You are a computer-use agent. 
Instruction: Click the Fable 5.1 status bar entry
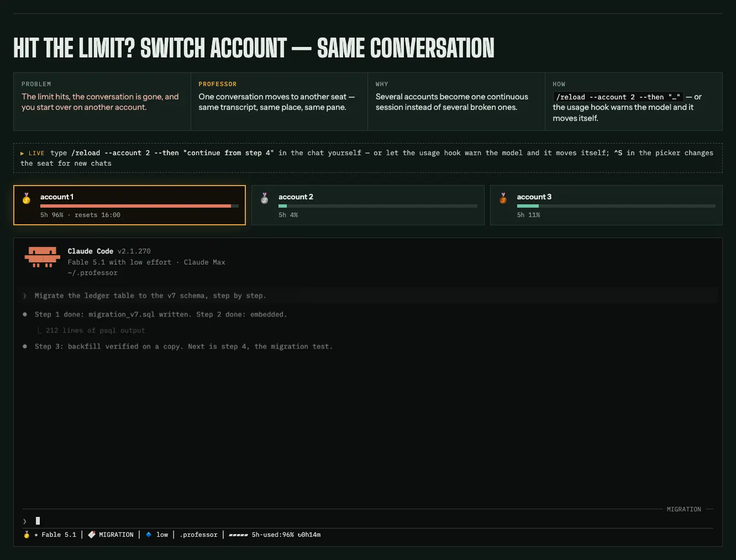point(59,535)
